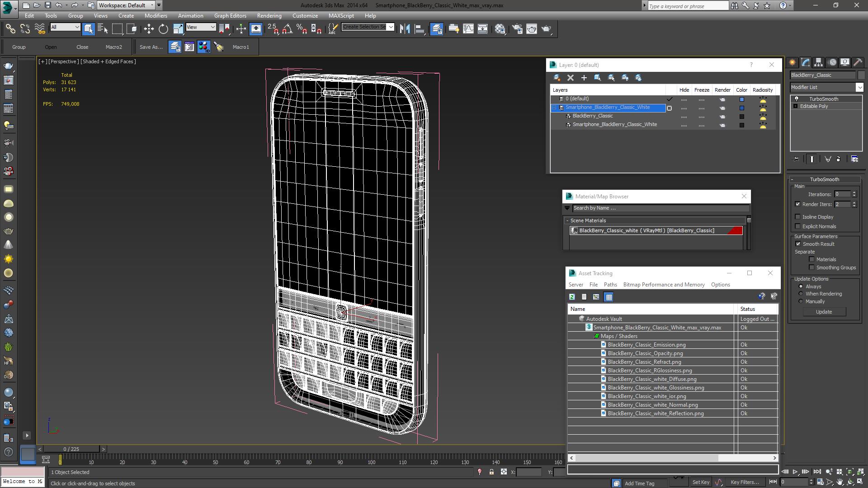
Task: Open the Graph Editors menu
Action: pos(230,15)
